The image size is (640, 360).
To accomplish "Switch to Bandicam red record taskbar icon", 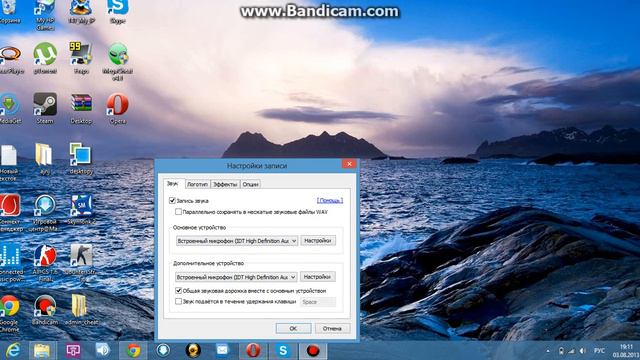I will 313,351.
